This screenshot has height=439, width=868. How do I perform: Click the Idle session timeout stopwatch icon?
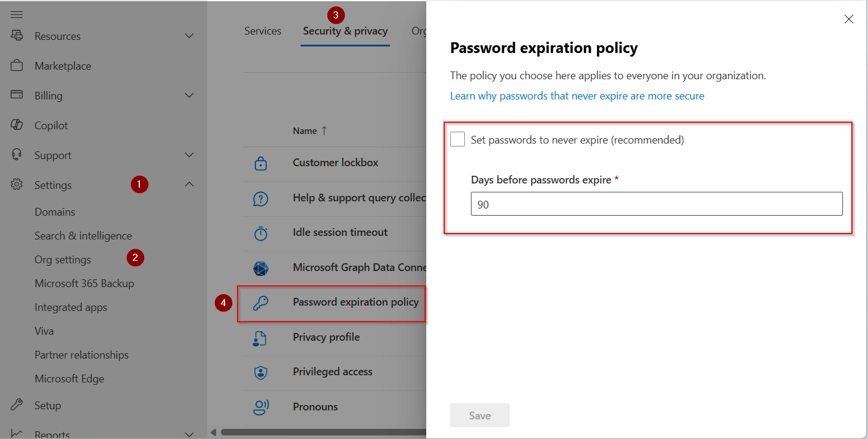261,232
